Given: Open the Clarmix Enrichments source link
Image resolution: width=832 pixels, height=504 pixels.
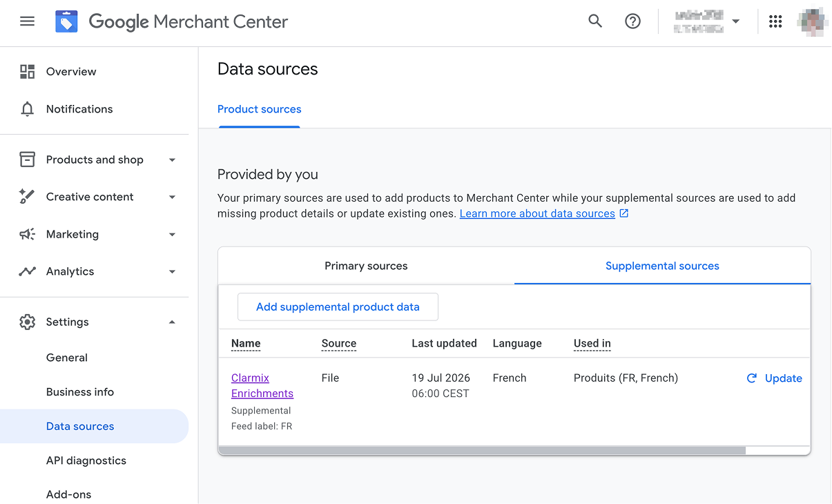Looking at the screenshot, I should coord(262,385).
